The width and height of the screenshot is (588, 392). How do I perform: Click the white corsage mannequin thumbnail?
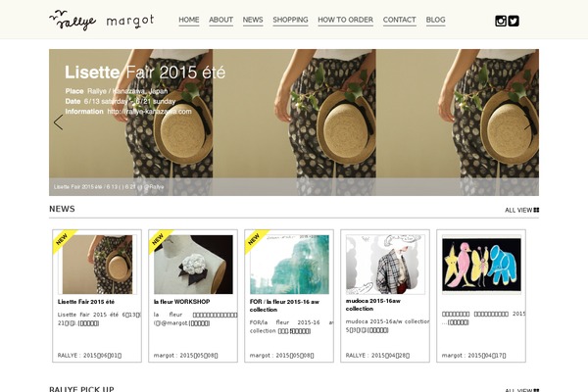pos(193,265)
